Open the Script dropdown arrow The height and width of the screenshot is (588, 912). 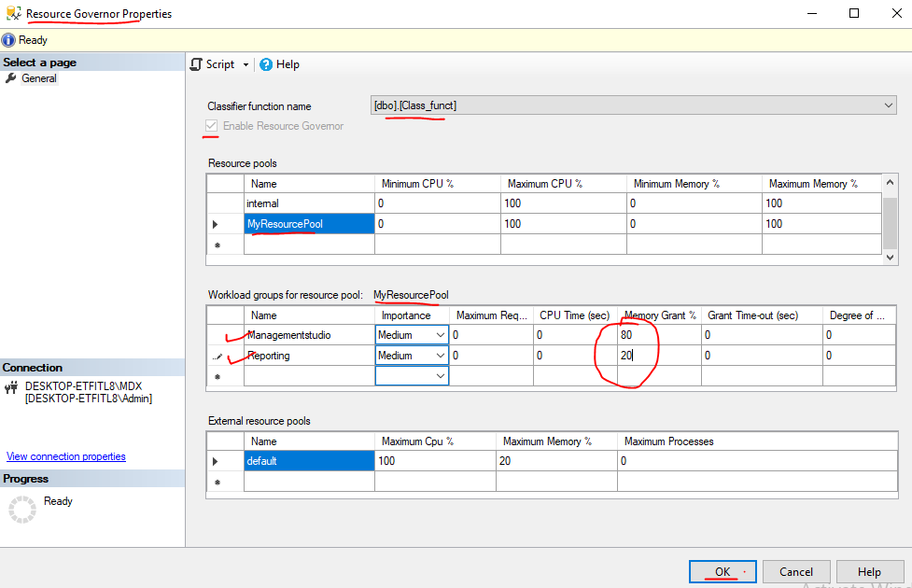point(246,64)
